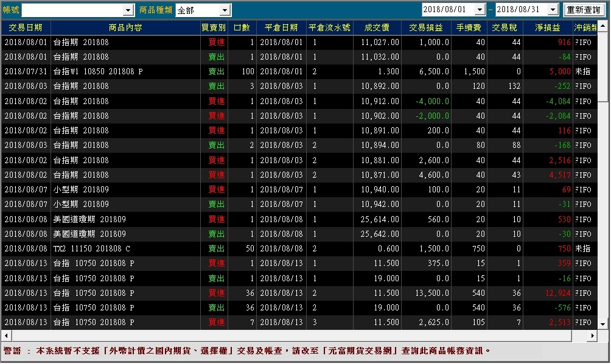Image resolution: width=611 pixels, height=364 pixels.
Task: Click the price cell 1.300
Action: click(x=388, y=72)
